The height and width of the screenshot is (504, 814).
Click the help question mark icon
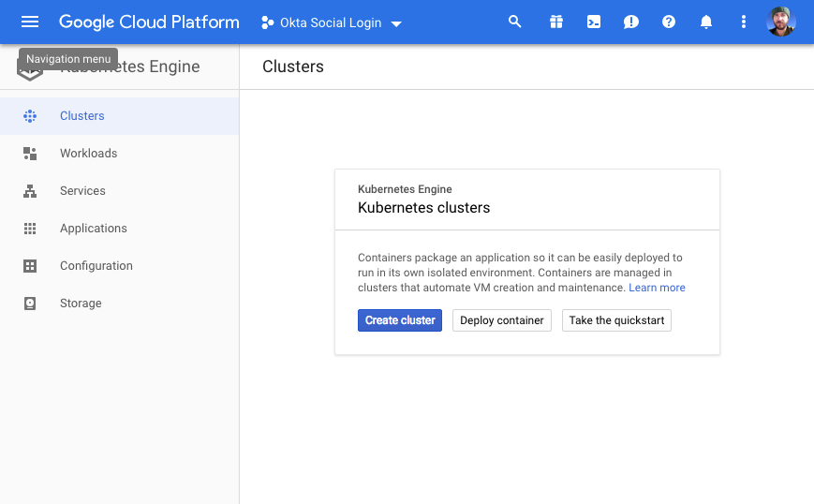click(669, 22)
